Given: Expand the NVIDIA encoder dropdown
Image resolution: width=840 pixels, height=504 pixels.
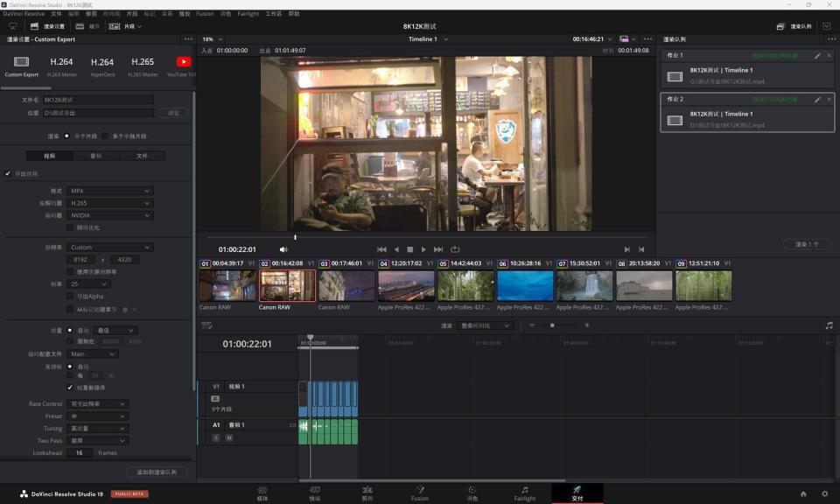Looking at the screenshot, I should [x=110, y=215].
